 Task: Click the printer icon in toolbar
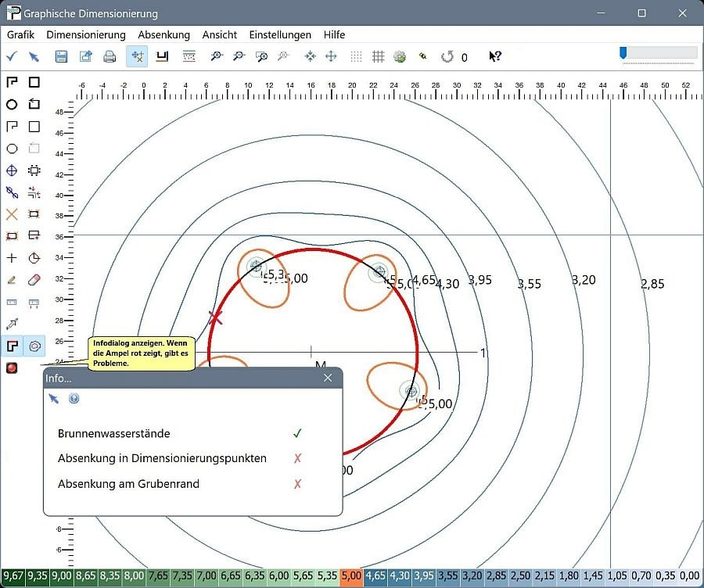(110, 56)
